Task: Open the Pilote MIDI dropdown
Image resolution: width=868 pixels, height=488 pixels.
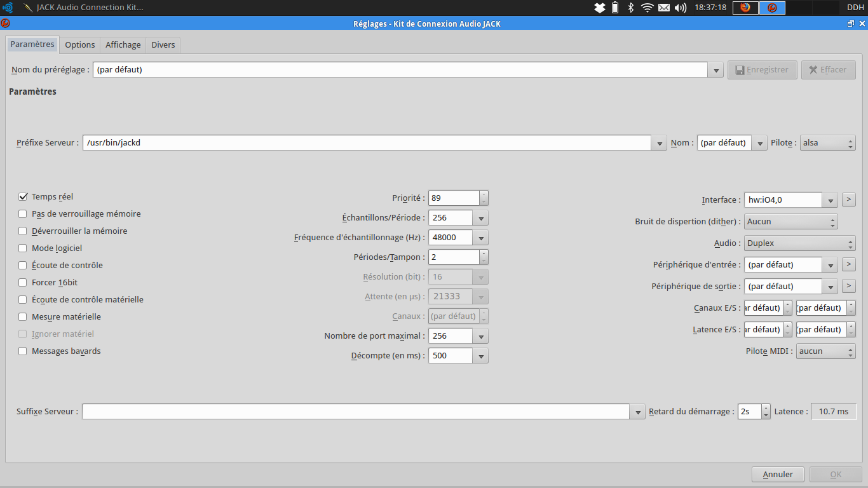Action: click(x=825, y=351)
